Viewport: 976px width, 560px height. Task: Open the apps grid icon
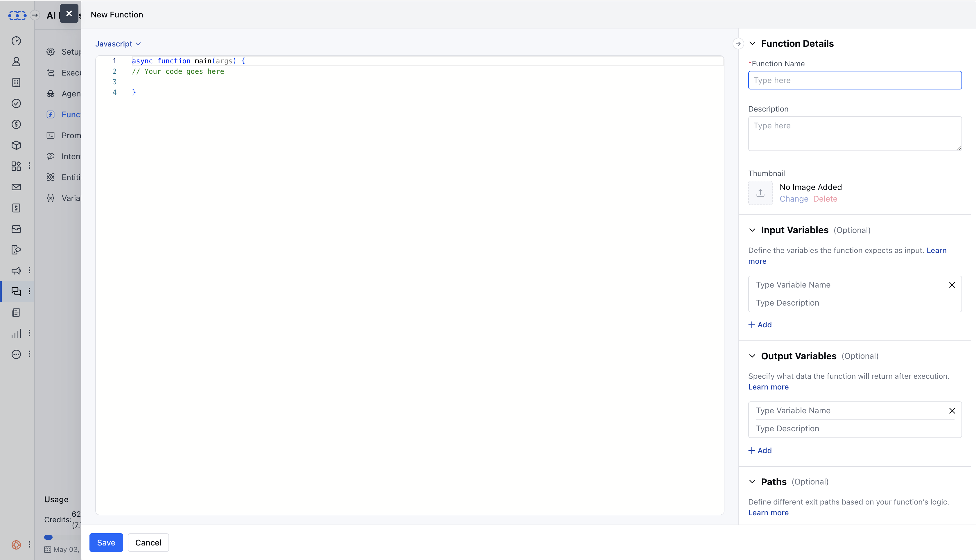(x=16, y=166)
